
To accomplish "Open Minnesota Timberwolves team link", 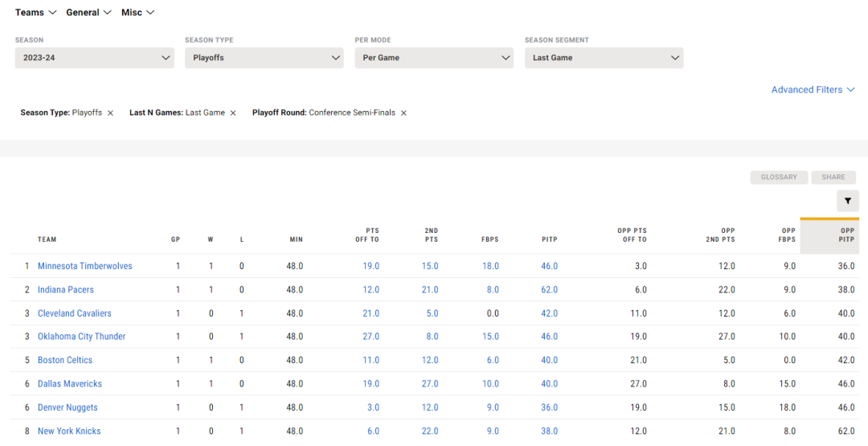I will 84,266.
